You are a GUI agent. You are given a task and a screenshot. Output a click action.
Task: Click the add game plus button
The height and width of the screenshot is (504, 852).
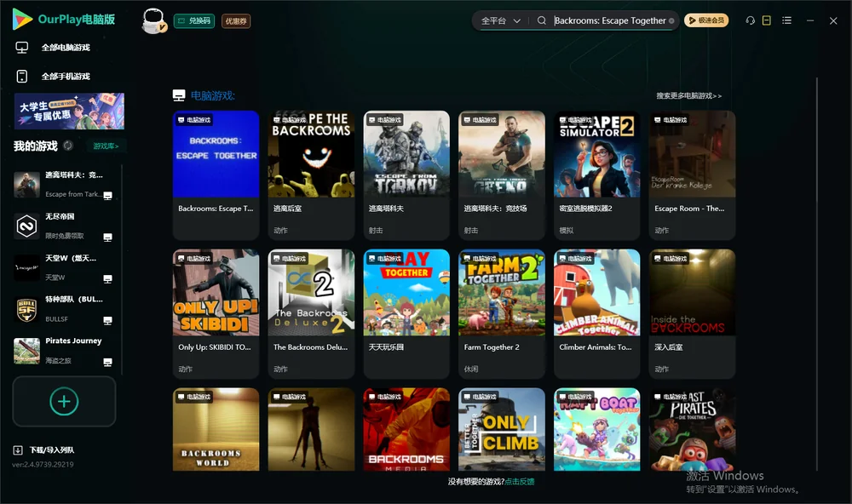(64, 401)
